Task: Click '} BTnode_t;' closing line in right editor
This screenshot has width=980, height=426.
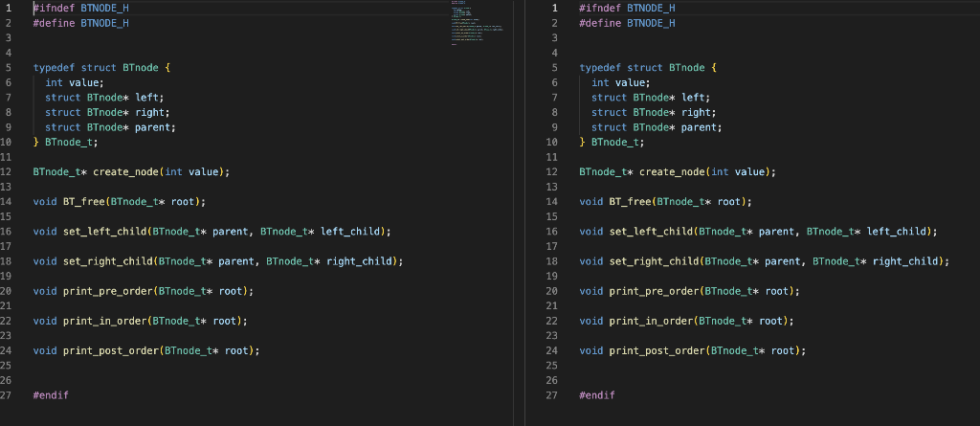Action: point(612,143)
